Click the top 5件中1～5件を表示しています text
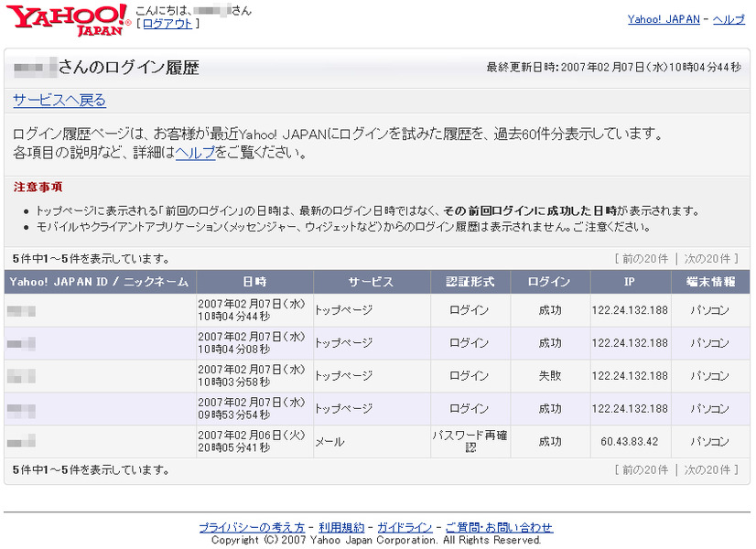 (92, 259)
